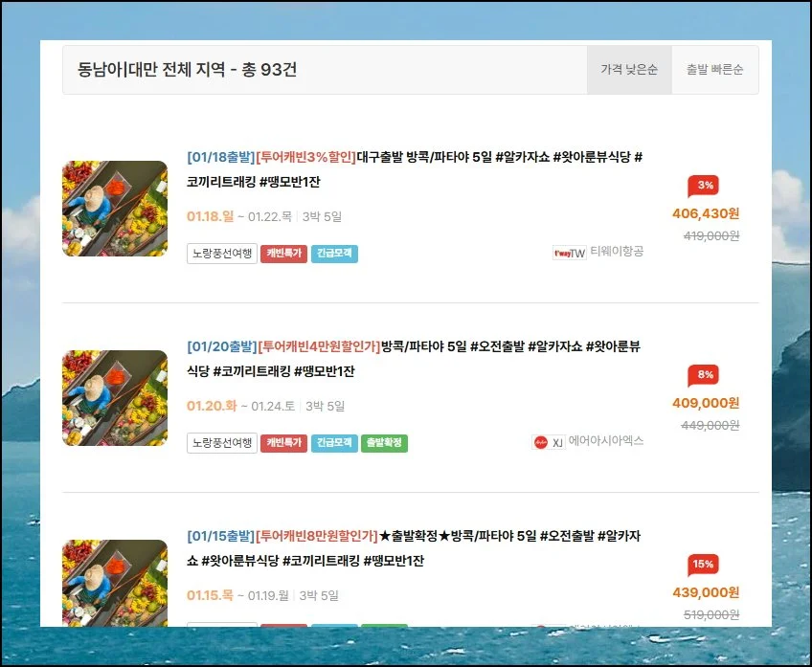
Task: Click 긴급모객 tag on first listing
Action: coord(334,254)
